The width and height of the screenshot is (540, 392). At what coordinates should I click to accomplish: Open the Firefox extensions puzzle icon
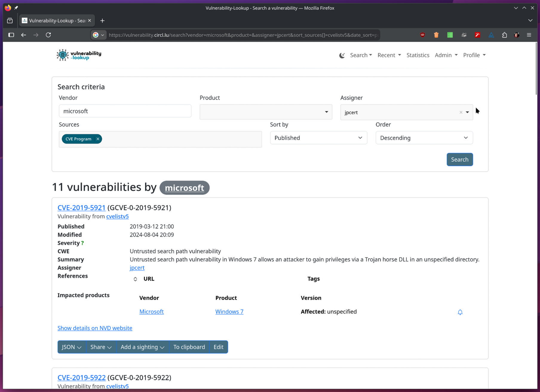504,35
